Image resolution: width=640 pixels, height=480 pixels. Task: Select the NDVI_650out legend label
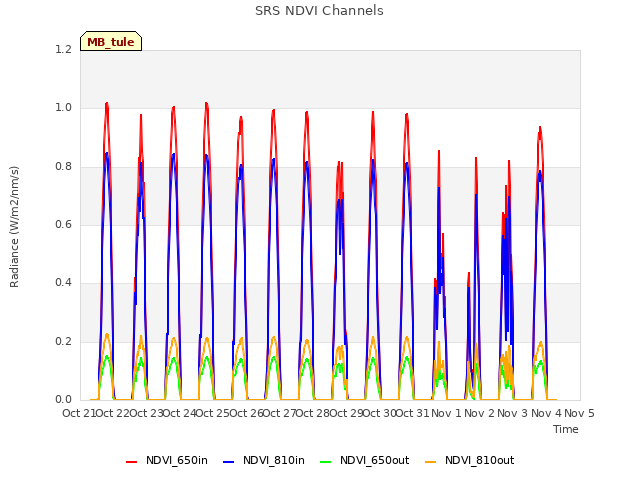pos(375,460)
